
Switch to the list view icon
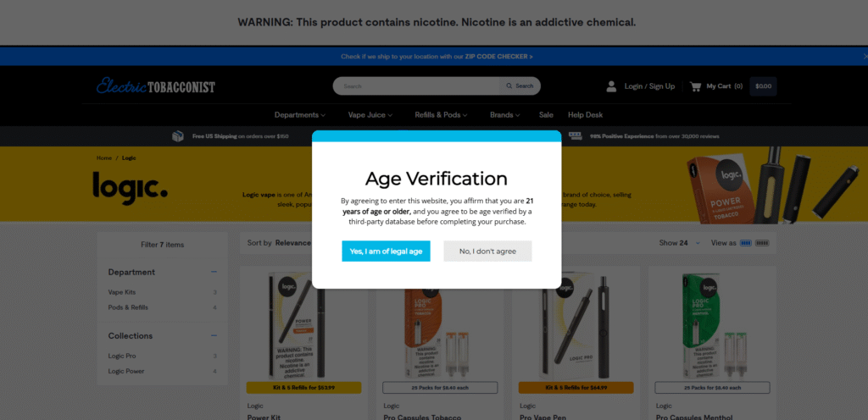point(762,243)
